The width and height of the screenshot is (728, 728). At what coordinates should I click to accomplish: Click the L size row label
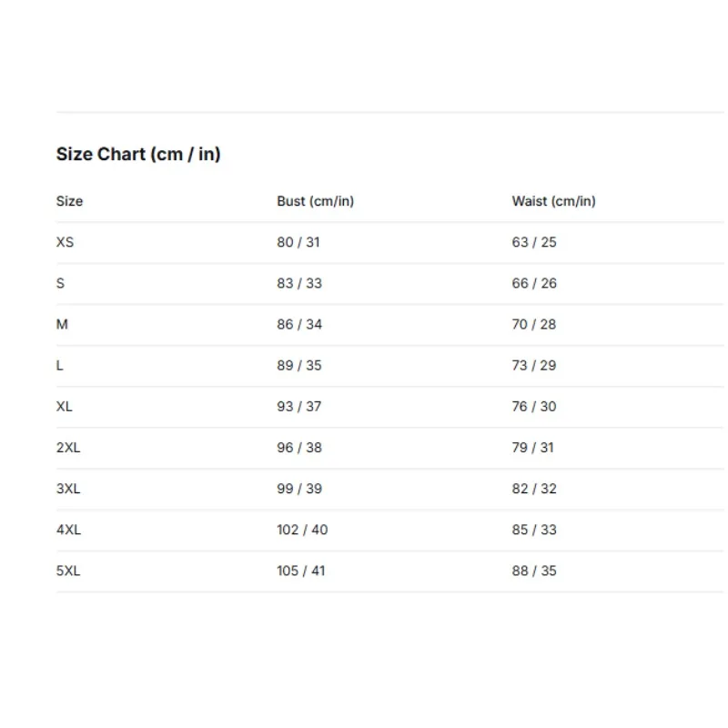click(60, 366)
